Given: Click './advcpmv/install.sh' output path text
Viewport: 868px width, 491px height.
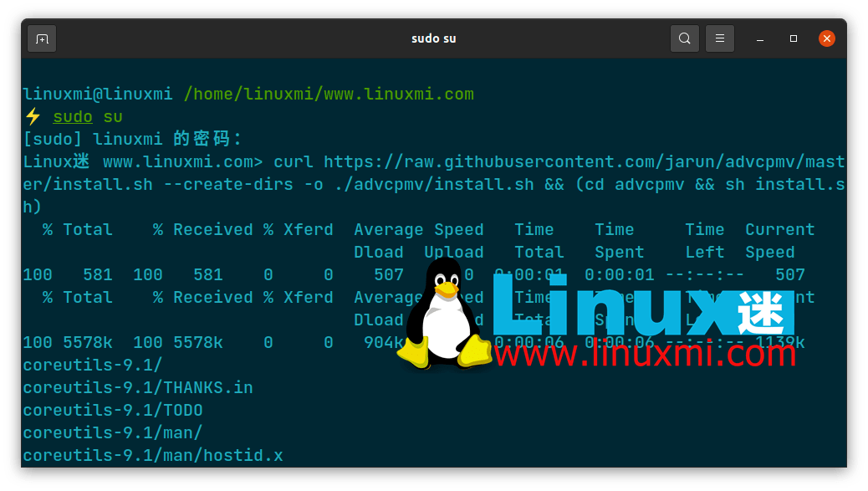Looking at the screenshot, I should 435,184.
